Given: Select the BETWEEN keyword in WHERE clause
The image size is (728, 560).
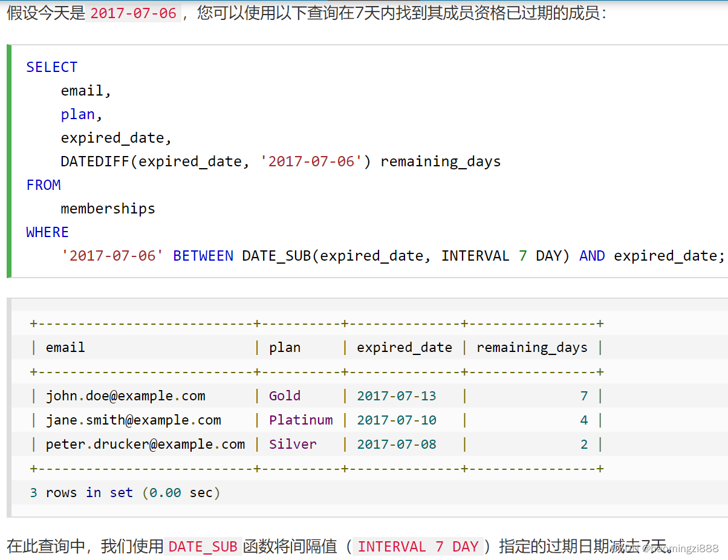Looking at the screenshot, I should [203, 255].
